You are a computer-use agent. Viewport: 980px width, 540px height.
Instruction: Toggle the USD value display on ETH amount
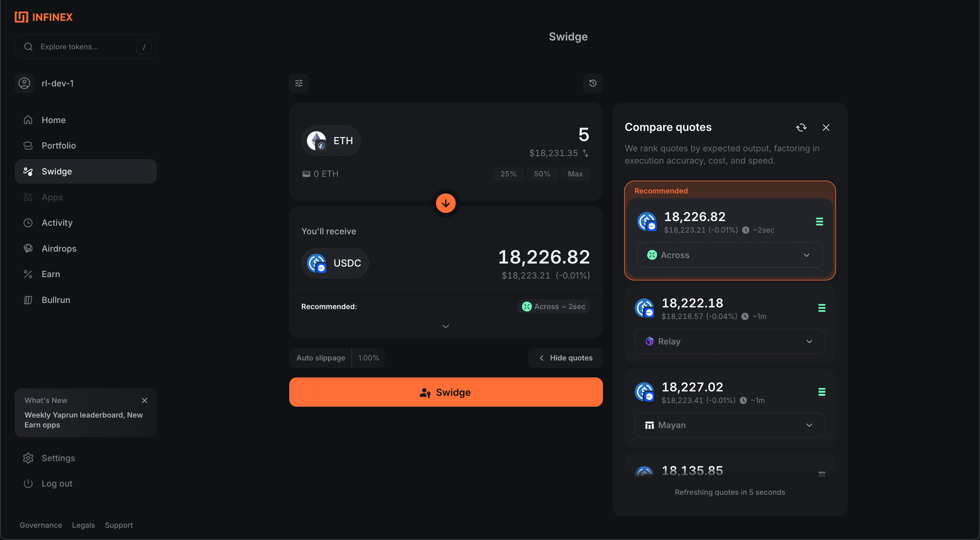click(x=586, y=153)
